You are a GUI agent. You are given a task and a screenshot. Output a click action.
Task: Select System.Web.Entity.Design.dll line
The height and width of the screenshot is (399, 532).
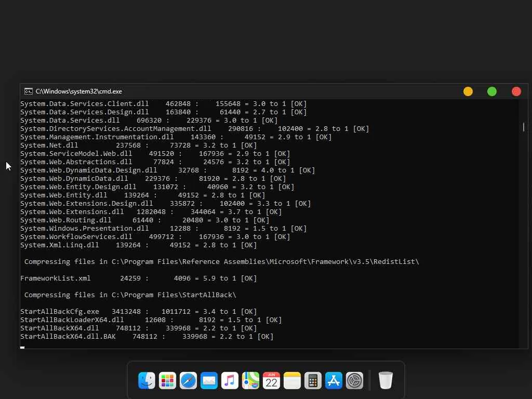[157, 187]
